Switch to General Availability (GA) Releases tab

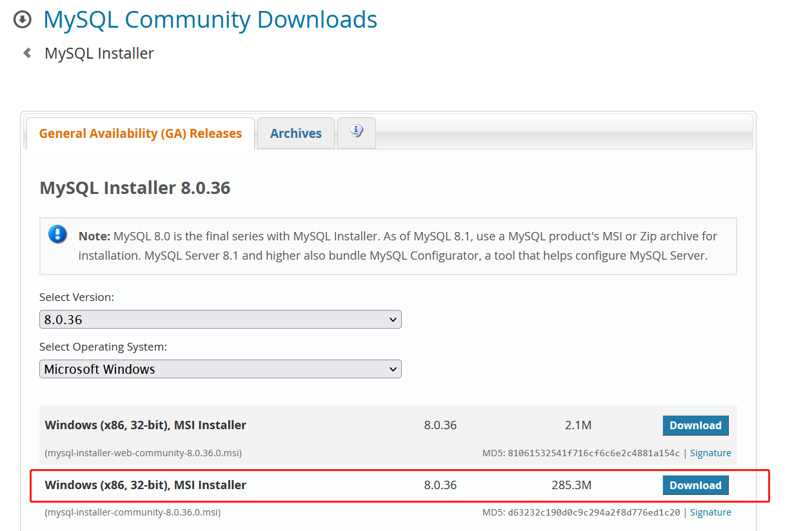click(141, 133)
